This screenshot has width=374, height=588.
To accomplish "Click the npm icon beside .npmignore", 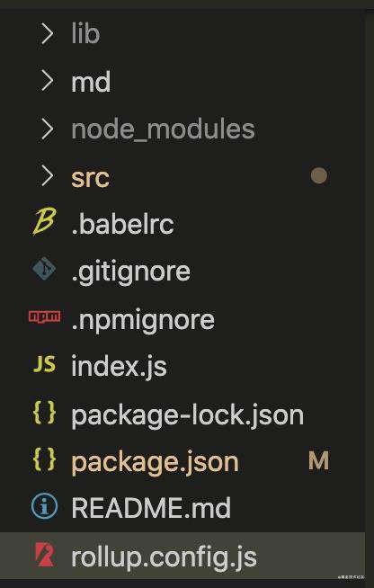I will tap(44, 316).
